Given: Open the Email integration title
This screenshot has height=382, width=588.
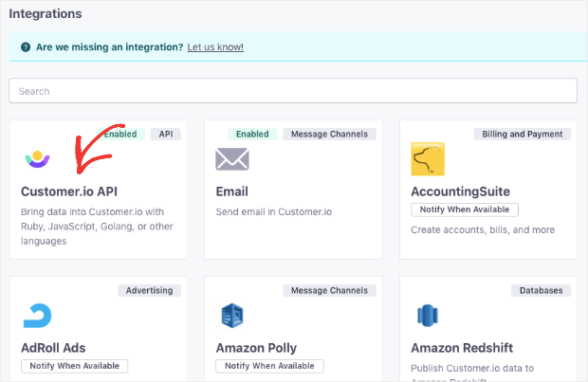Looking at the screenshot, I should tap(231, 191).
